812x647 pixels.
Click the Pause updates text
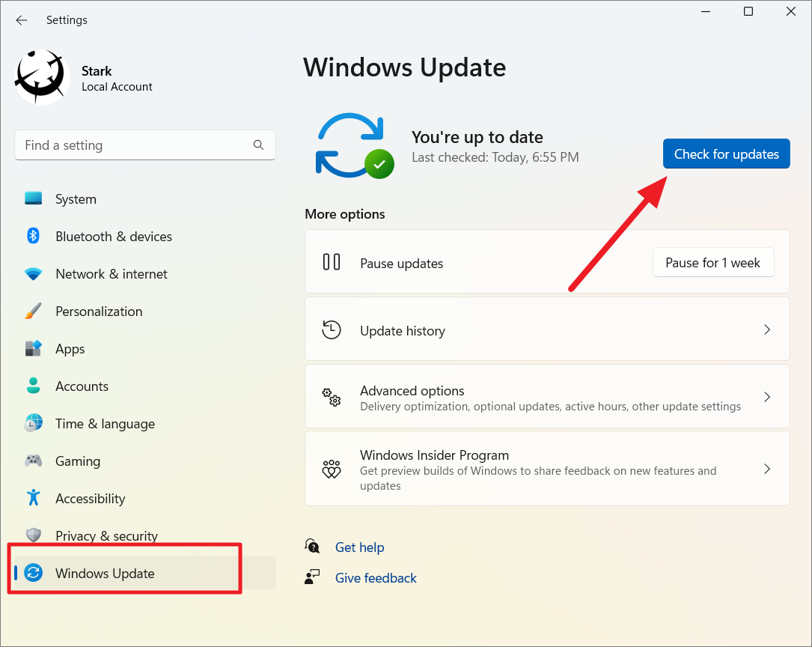tap(401, 264)
